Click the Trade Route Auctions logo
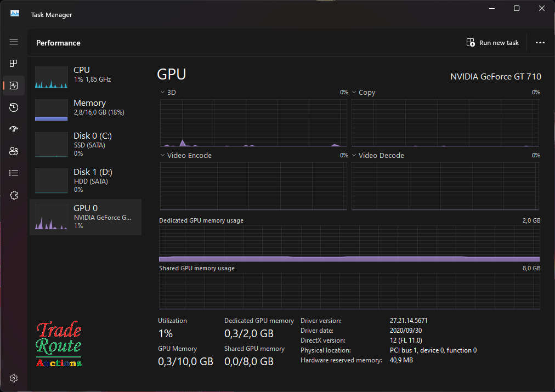This screenshot has height=392, width=555. [x=59, y=343]
